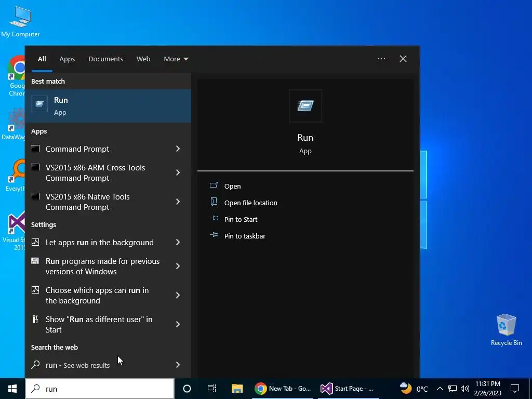Click the Cortana circle icon on taskbar
532x399 pixels.
(x=187, y=389)
